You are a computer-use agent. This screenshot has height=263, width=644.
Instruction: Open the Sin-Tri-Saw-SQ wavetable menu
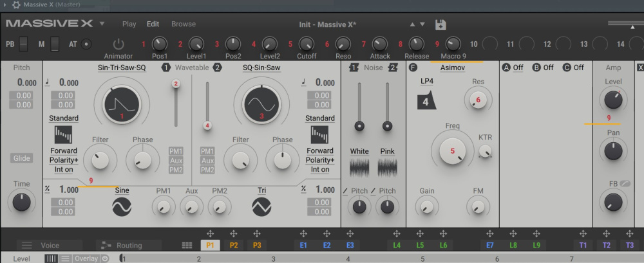(122, 68)
